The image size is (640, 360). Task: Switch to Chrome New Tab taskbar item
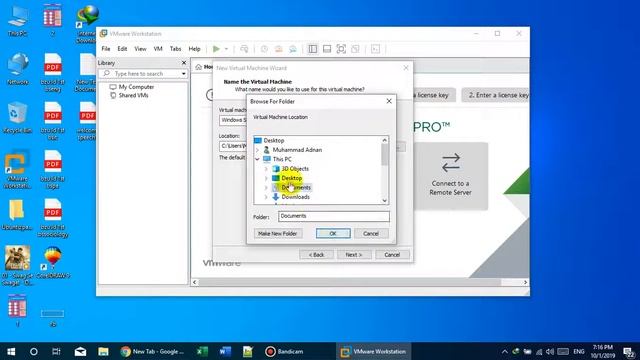[x=152, y=351]
